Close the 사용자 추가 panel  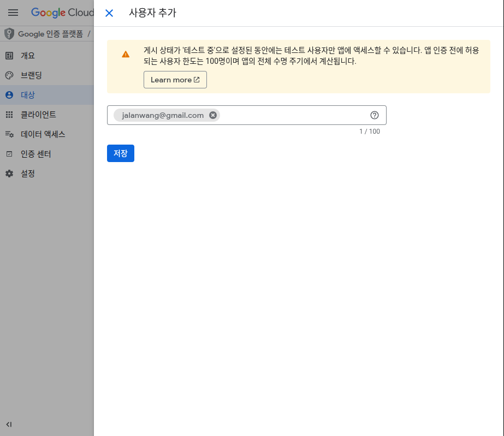109,13
